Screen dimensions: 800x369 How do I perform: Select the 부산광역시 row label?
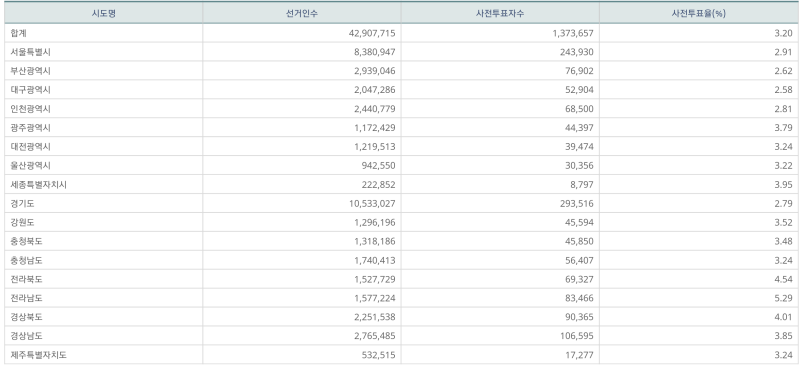[x=31, y=71]
